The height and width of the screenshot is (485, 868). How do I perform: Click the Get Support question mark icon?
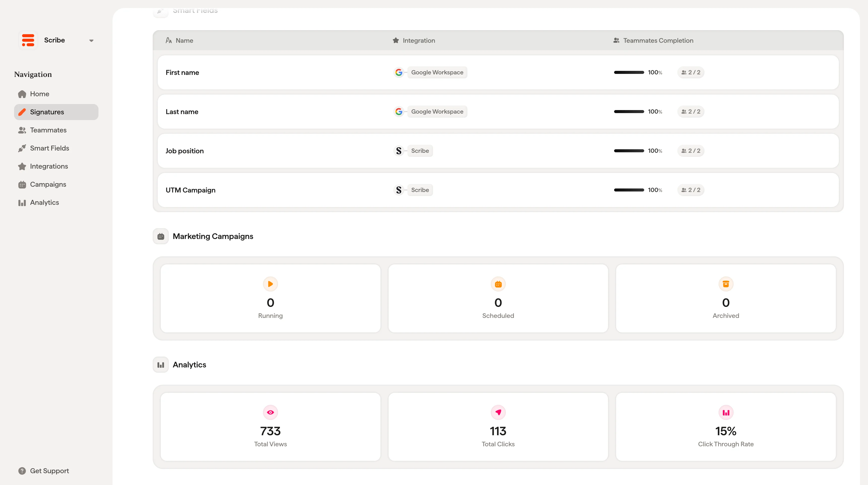coord(22,471)
